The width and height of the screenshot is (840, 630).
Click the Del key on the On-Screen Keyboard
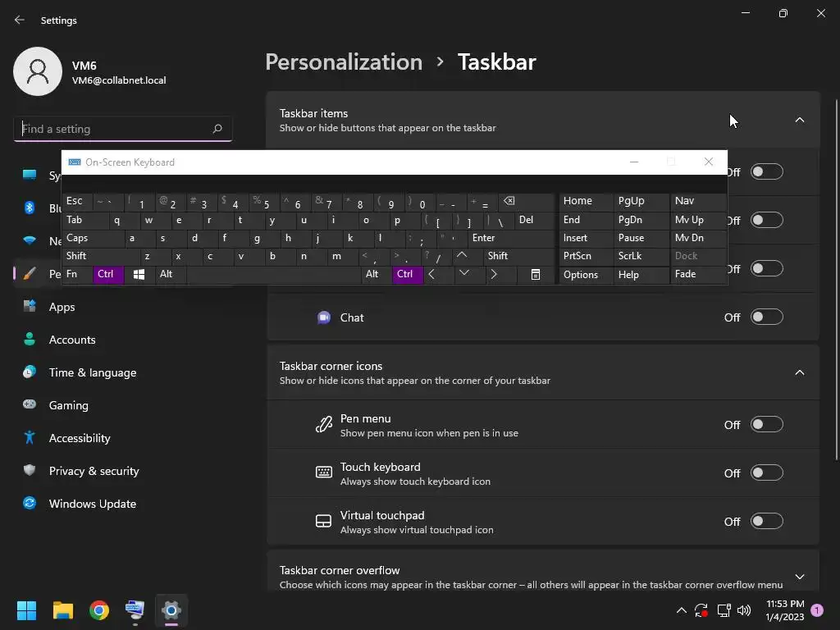[x=534, y=220]
